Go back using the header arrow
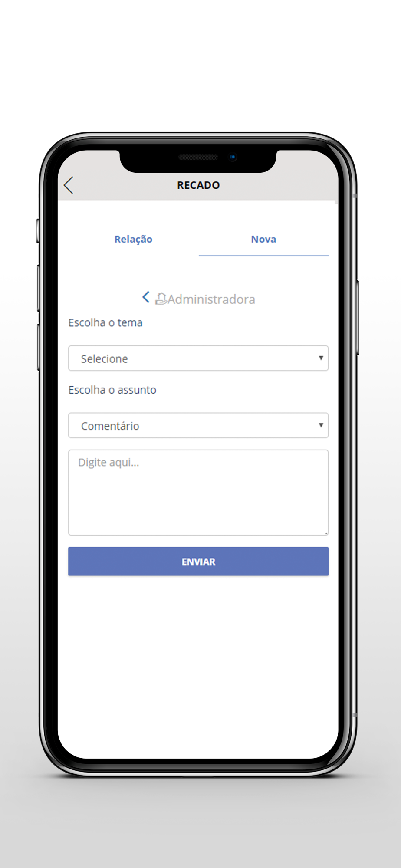The width and height of the screenshot is (401, 868). point(69,185)
